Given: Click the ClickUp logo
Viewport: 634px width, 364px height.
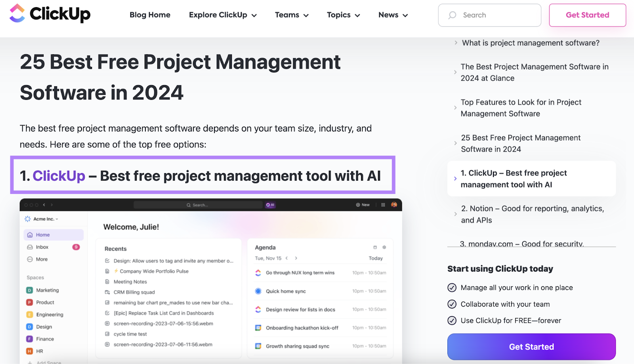Looking at the screenshot, I should (49, 15).
